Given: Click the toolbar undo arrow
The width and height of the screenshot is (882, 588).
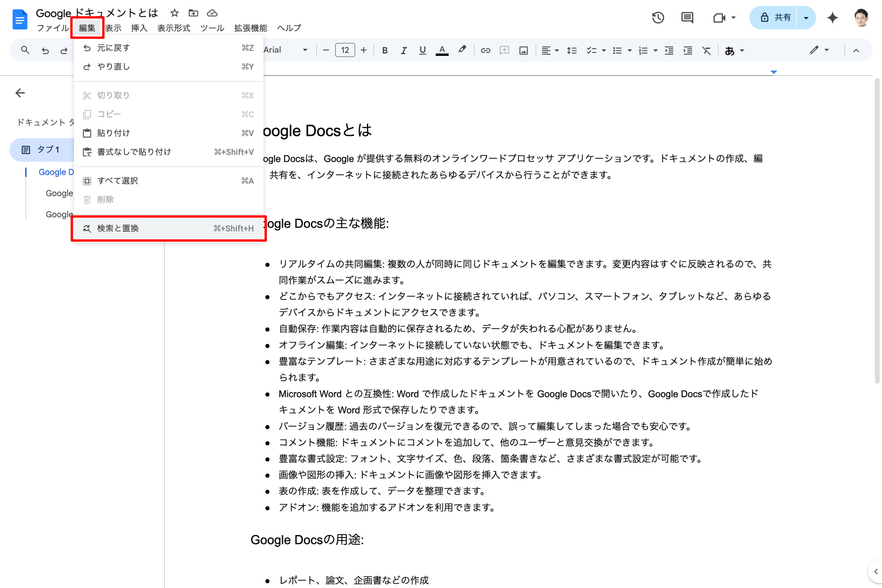Looking at the screenshot, I should 45,51.
